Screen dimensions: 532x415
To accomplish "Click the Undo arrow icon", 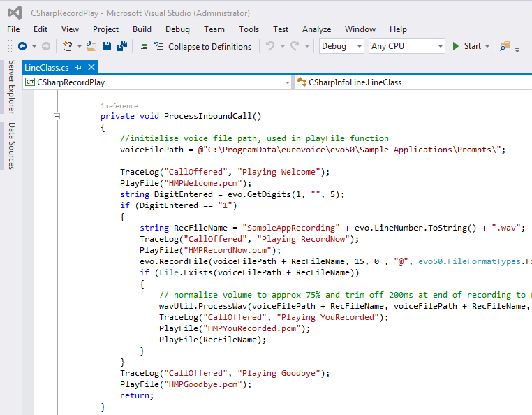I will tap(270, 46).
